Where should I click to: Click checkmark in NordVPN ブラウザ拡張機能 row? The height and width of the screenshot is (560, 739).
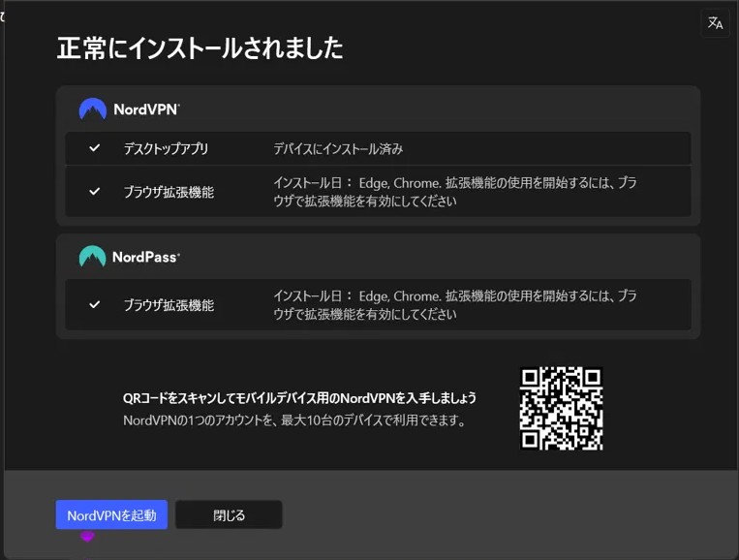(95, 192)
